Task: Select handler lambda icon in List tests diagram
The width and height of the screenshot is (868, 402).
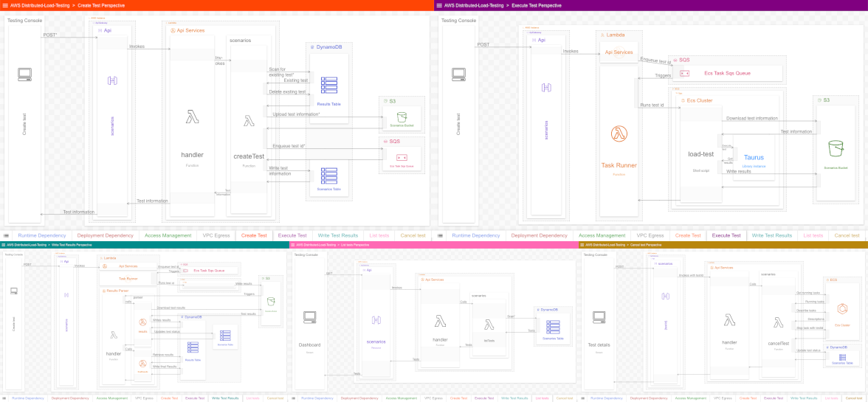Action: pos(440,322)
